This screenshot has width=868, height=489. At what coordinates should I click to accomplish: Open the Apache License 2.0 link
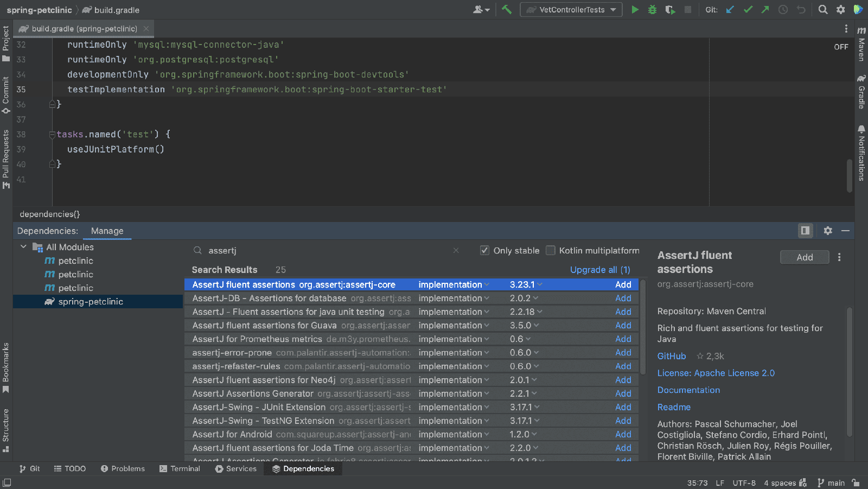click(x=716, y=373)
